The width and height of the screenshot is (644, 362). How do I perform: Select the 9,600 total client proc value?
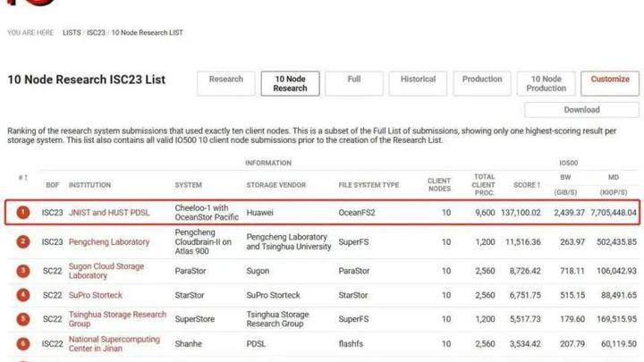[x=485, y=213]
